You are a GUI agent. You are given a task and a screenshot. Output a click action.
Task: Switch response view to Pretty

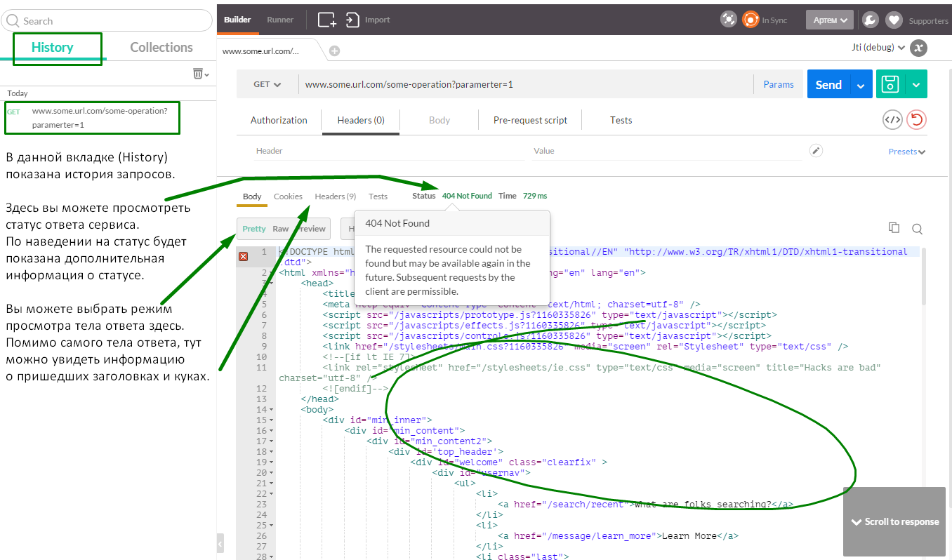pos(254,229)
